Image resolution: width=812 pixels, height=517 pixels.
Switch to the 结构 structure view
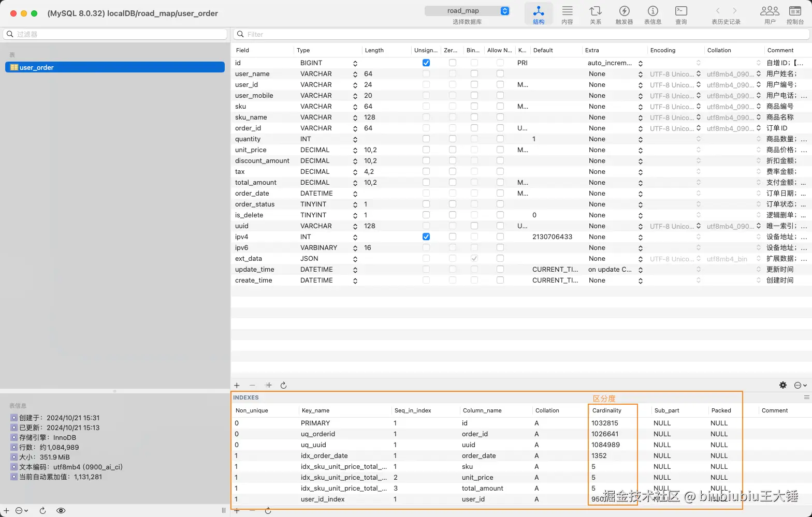[x=539, y=14]
